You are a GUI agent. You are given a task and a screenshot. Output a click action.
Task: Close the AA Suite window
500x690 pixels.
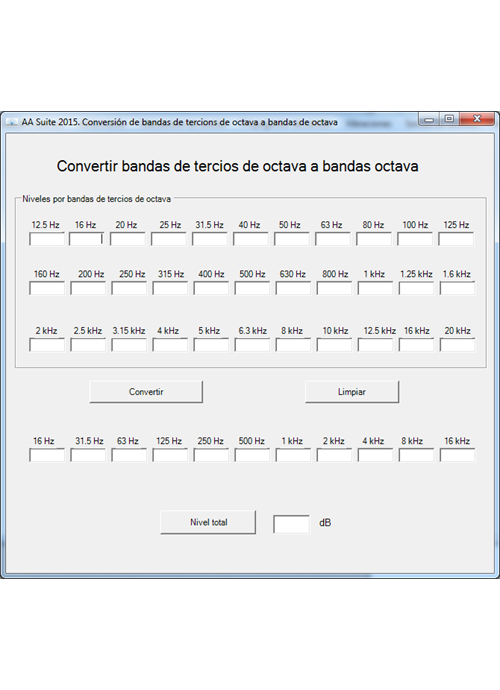tap(477, 119)
